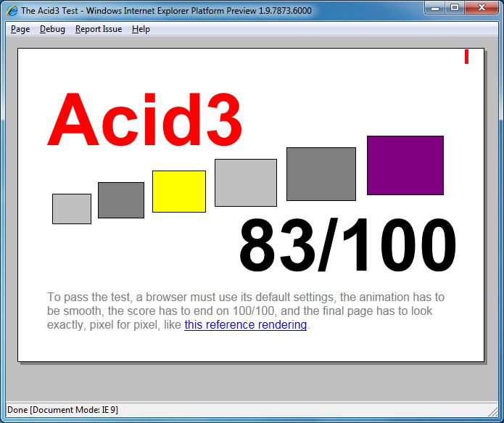Open the Debug menu
The height and width of the screenshot is (423, 504).
52,29
